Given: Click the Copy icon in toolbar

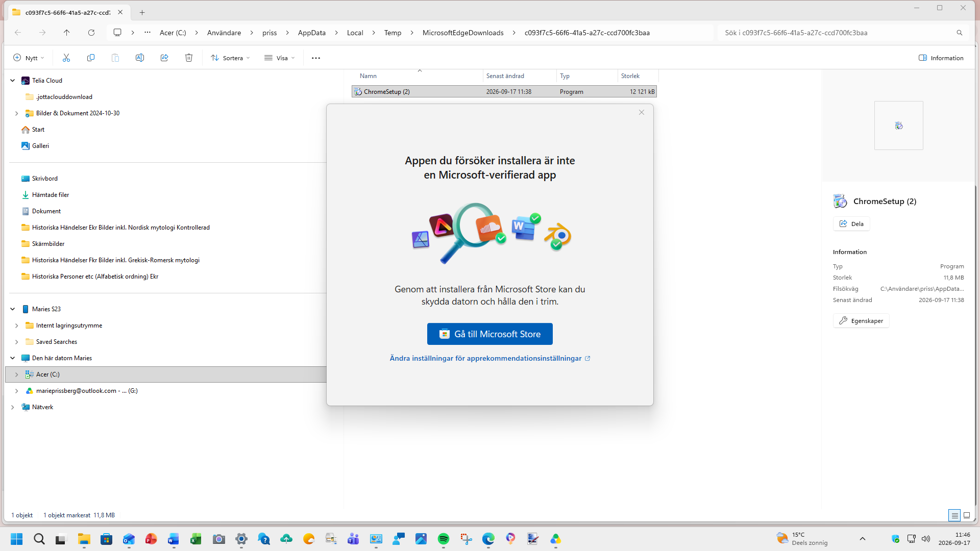Looking at the screenshot, I should pos(91,58).
